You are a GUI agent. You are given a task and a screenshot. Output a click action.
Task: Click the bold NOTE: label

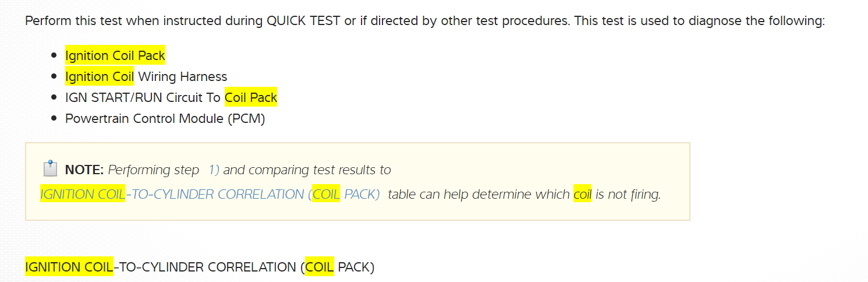[x=84, y=170]
